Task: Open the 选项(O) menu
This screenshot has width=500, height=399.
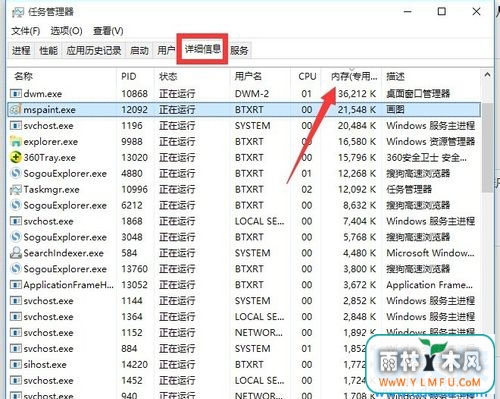Action: pos(66,31)
